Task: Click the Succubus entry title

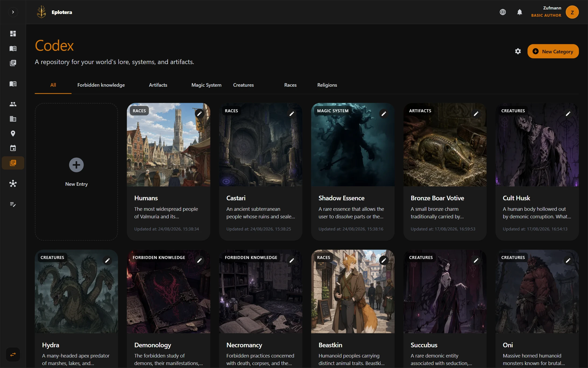Action: [x=424, y=345]
